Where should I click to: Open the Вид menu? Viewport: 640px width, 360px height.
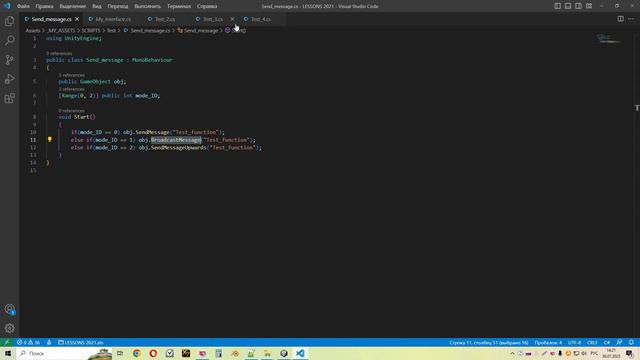[97, 6]
